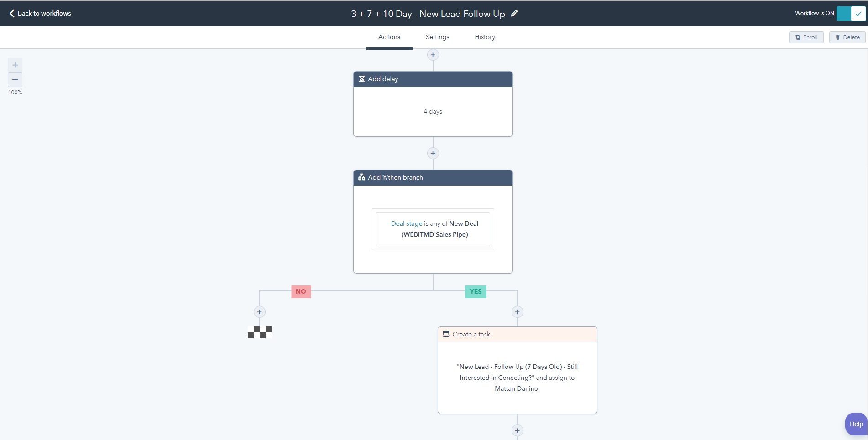Click the trash icon inside the Delete button
Image resolution: width=868 pixels, height=440 pixels.
pyautogui.click(x=838, y=37)
